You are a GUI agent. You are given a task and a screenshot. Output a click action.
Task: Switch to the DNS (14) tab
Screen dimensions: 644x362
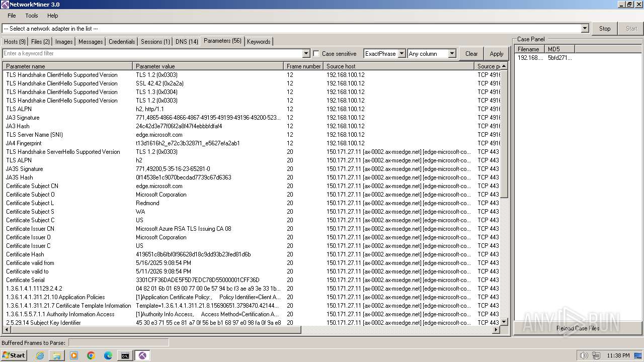[x=187, y=42]
